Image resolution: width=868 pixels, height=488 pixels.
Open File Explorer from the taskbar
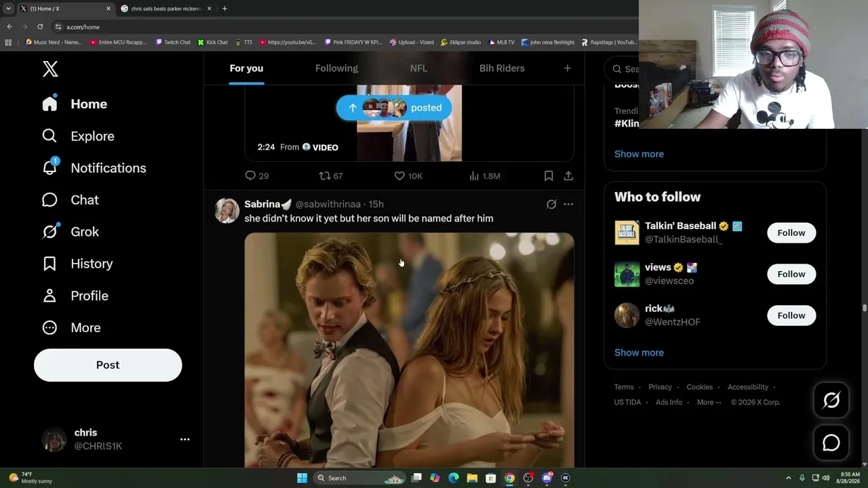[x=472, y=478]
